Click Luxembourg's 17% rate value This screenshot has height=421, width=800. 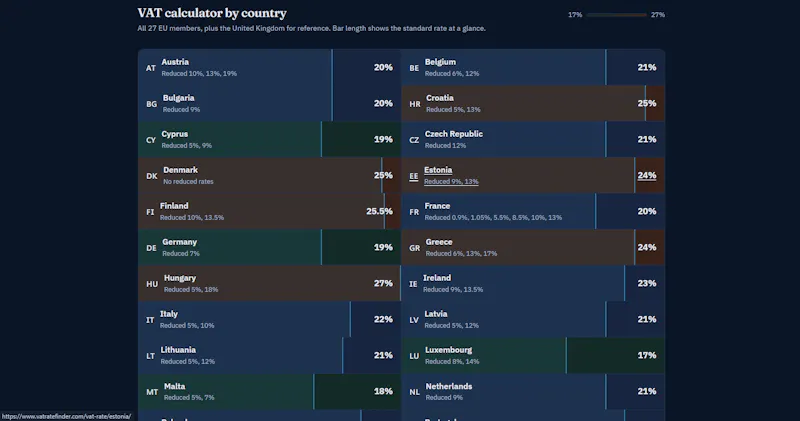(x=647, y=355)
